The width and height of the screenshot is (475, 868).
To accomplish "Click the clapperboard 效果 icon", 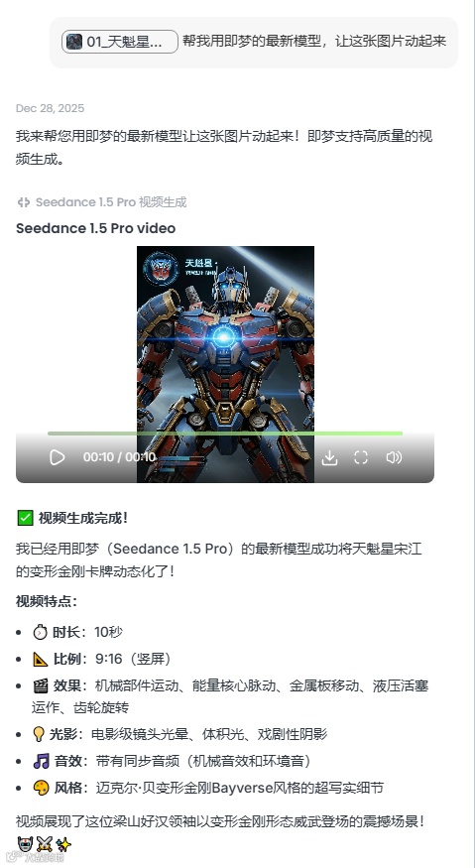I will 41,686.
